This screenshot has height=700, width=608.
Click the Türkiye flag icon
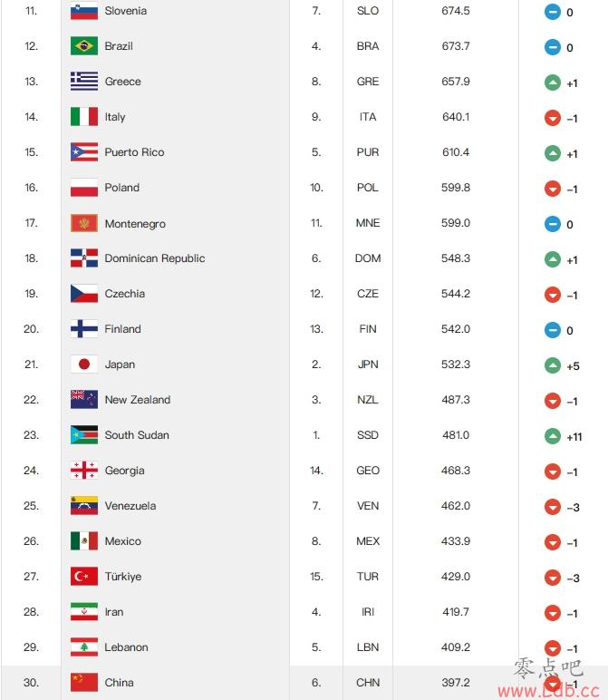click(84, 577)
